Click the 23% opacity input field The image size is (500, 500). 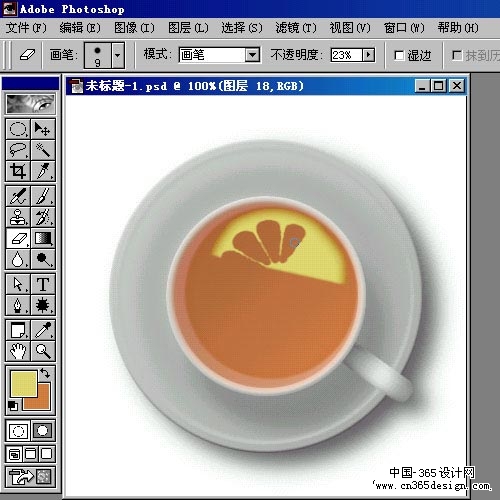[x=347, y=55]
